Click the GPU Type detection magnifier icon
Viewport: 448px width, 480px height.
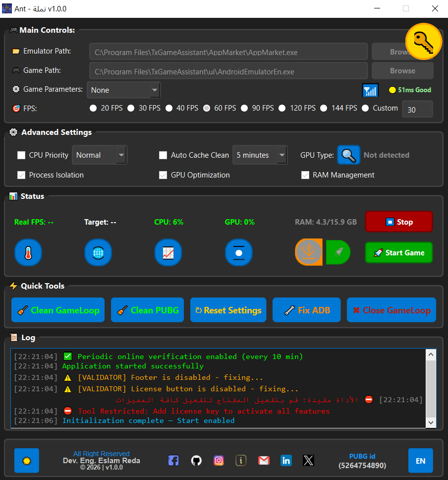348,155
